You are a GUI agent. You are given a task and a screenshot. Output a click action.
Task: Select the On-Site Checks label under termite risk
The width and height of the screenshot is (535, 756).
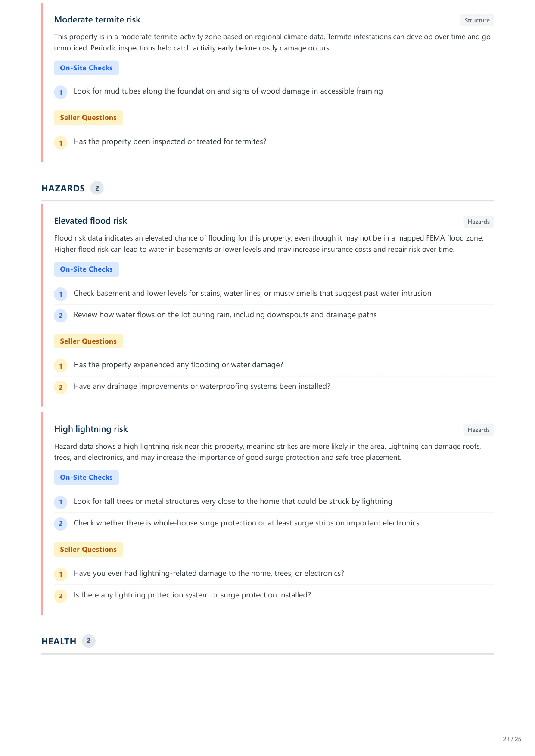tap(86, 68)
